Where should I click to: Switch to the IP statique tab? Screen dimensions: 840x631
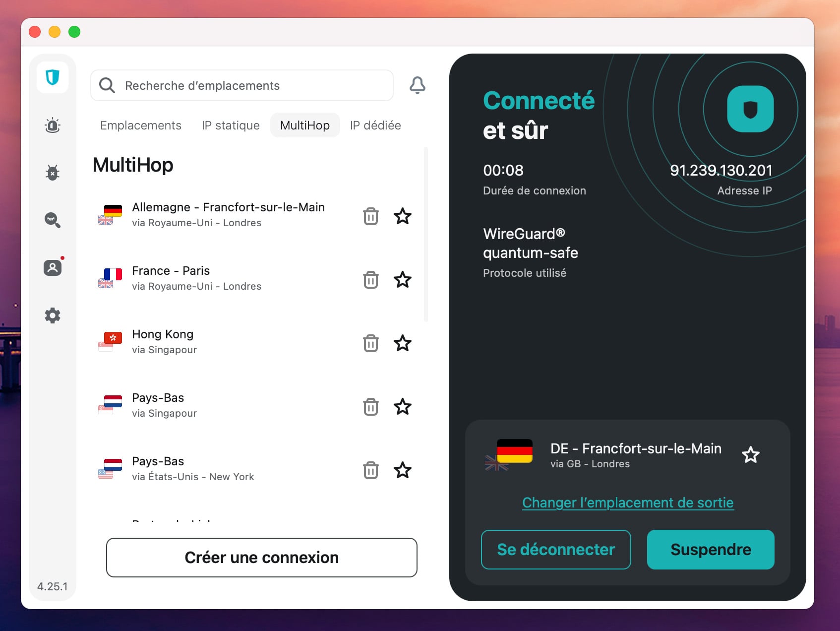click(231, 126)
